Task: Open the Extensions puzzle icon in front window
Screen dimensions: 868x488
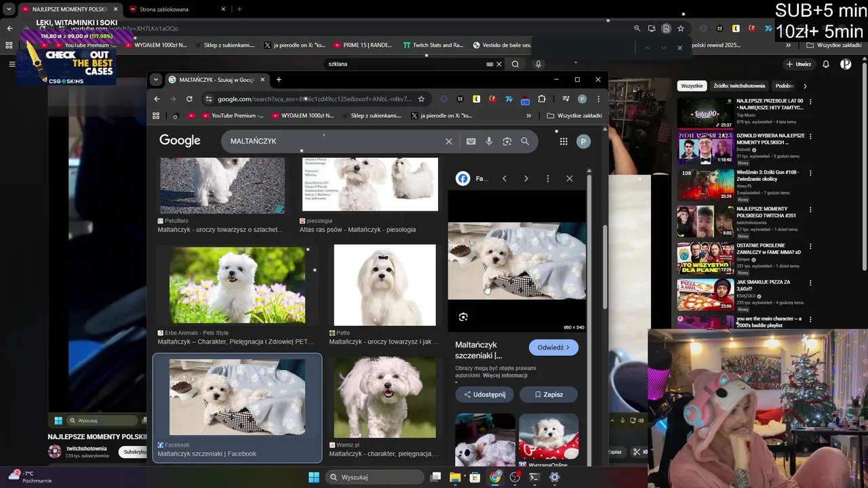Action: point(541,99)
